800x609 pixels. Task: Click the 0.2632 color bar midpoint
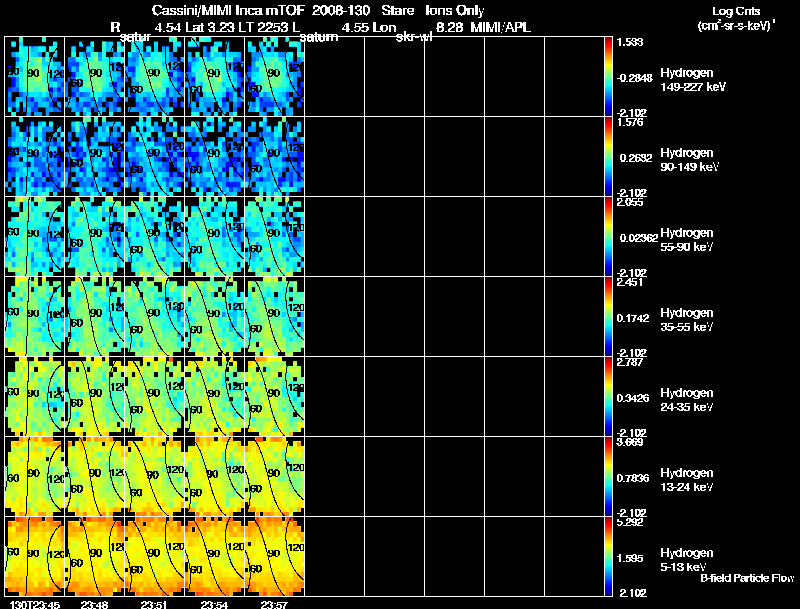[x=636, y=158]
